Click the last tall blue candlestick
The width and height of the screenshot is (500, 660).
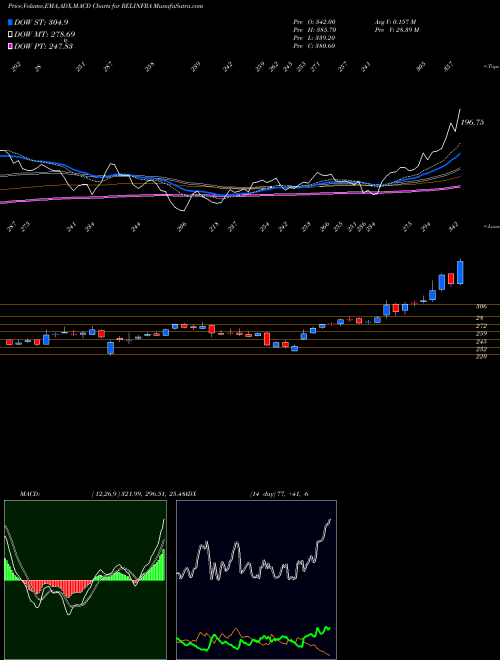(x=460, y=272)
